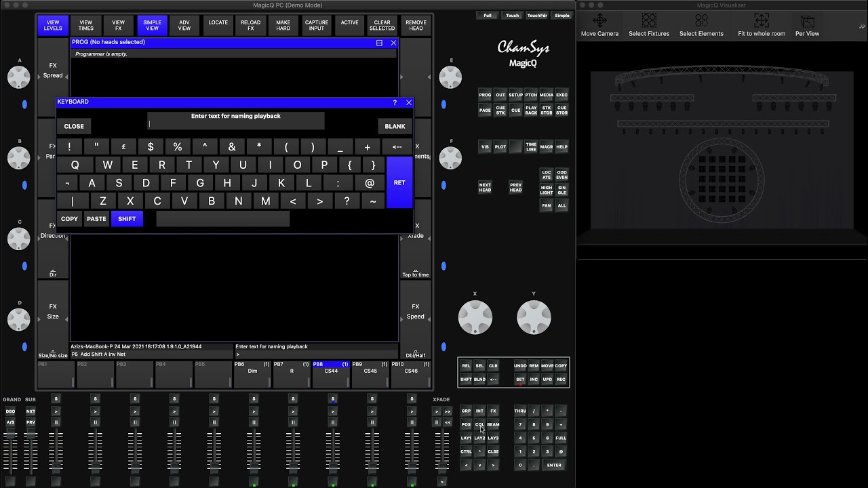Click Select Elements in the Visualiser toolbar
This screenshot has height=488, width=868.
coord(701,25)
